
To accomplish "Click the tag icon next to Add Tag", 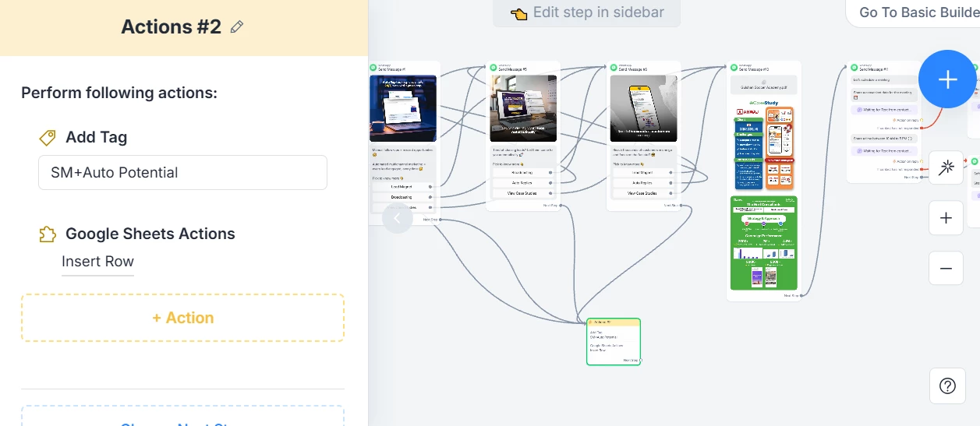I will (48, 138).
